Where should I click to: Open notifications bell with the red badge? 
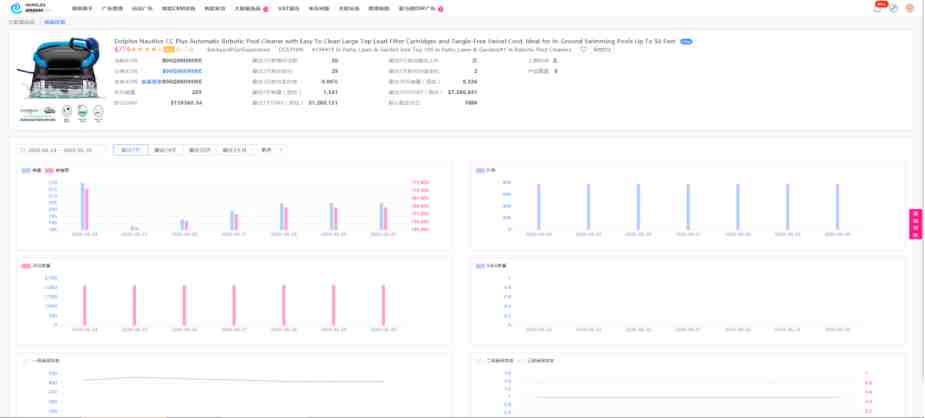(x=878, y=8)
